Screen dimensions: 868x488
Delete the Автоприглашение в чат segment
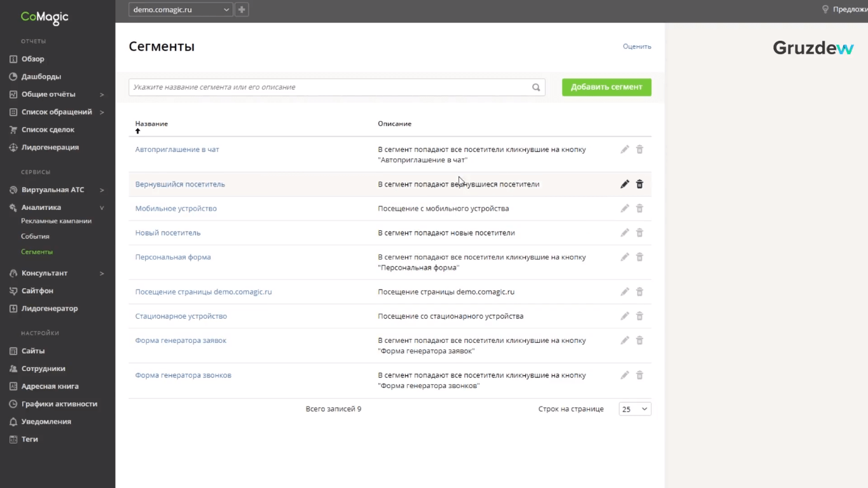(x=640, y=149)
